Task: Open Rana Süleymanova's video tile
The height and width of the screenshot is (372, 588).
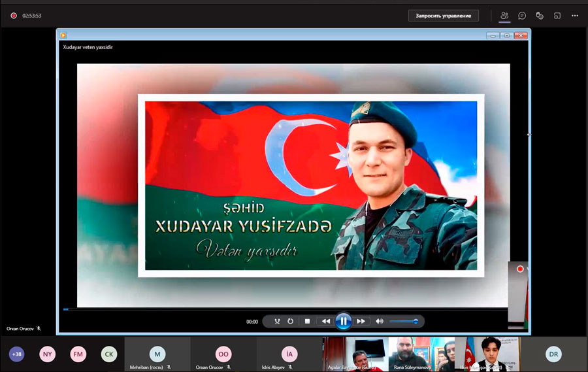Action: click(421, 354)
